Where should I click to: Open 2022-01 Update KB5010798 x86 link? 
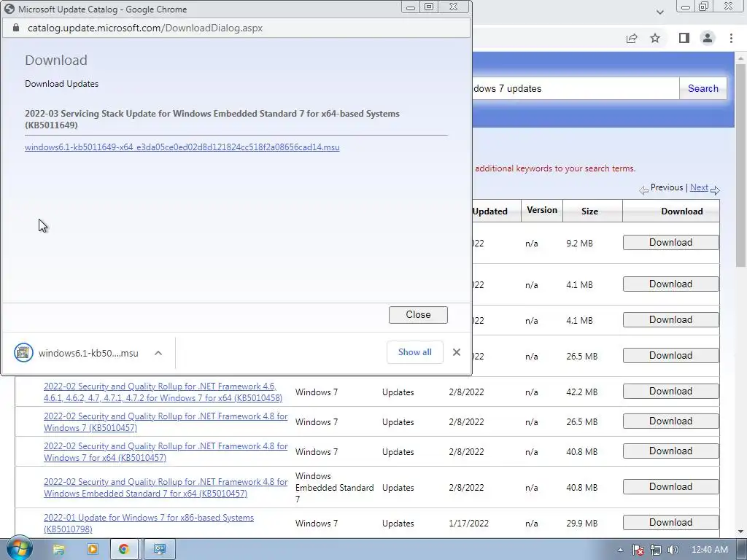[x=149, y=524]
